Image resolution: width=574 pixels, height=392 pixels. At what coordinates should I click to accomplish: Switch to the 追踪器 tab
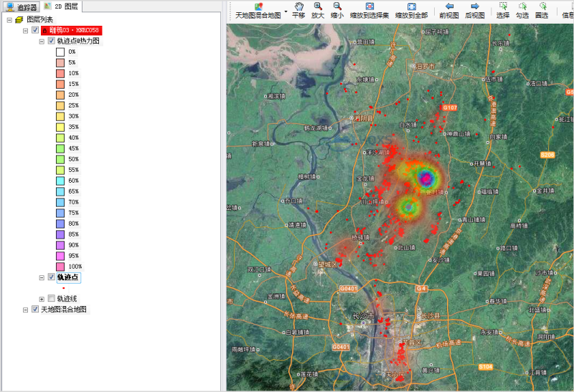click(22, 6)
